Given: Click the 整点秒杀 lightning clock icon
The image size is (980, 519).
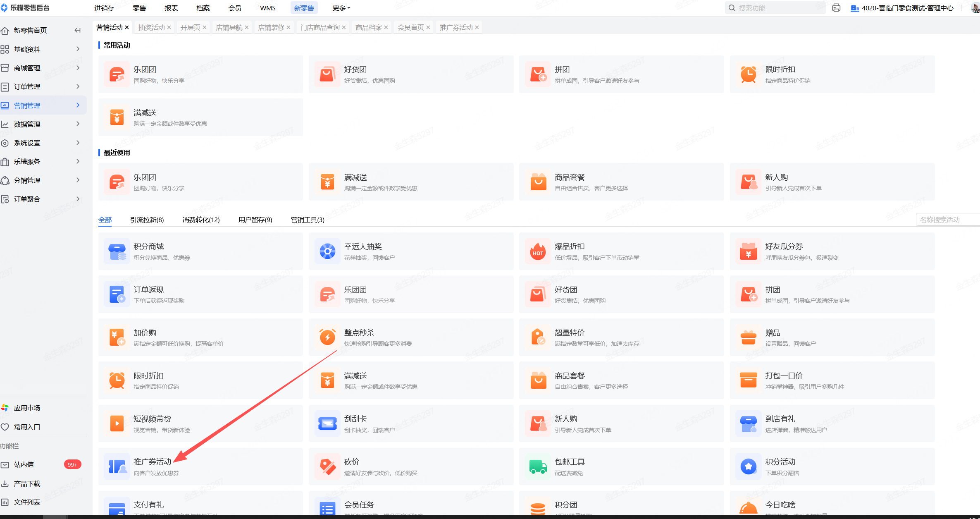Looking at the screenshot, I should 327,337.
